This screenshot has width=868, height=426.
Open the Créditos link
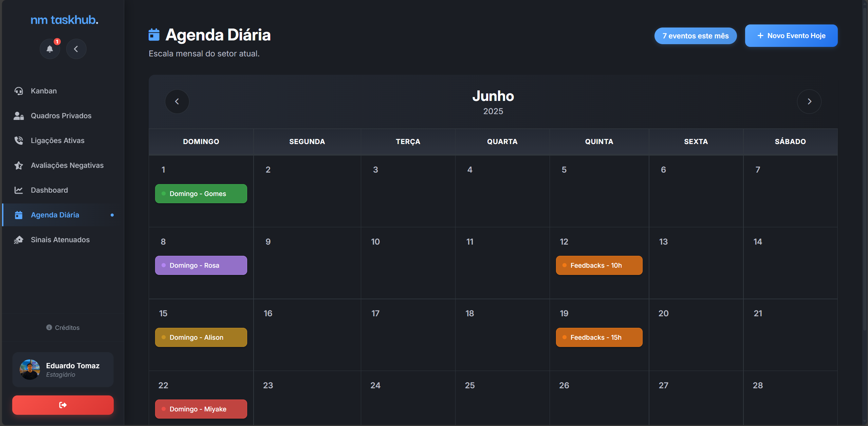point(63,327)
